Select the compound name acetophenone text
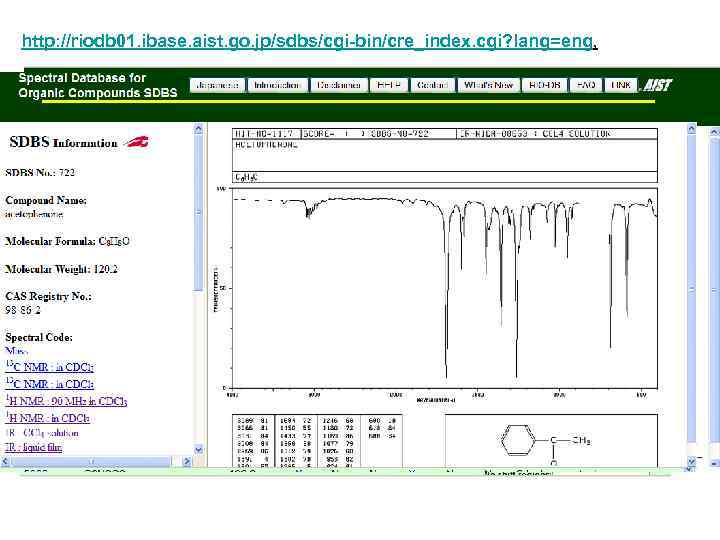 coord(34,214)
